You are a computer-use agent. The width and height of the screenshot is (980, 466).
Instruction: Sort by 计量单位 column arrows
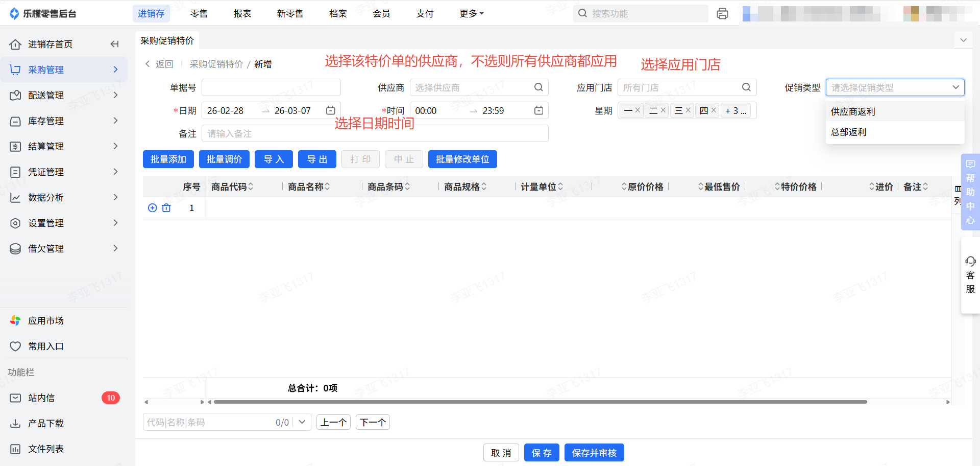560,187
